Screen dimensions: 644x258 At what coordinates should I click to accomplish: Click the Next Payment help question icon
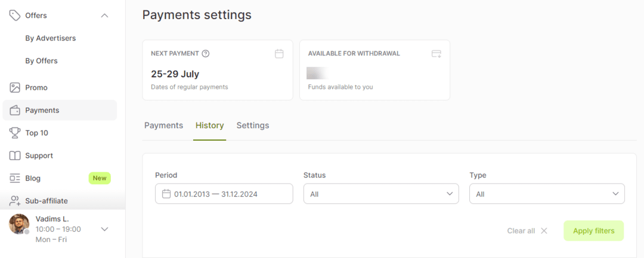pyautogui.click(x=206, y=54)
